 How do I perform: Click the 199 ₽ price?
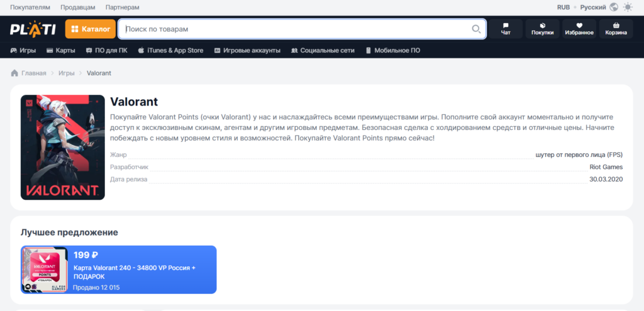tap(86, 255)
